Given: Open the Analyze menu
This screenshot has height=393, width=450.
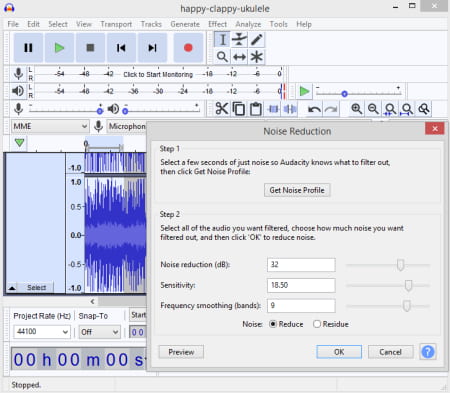Looking at the screenshot, I should pyautogui.click(x=248, y=24).
